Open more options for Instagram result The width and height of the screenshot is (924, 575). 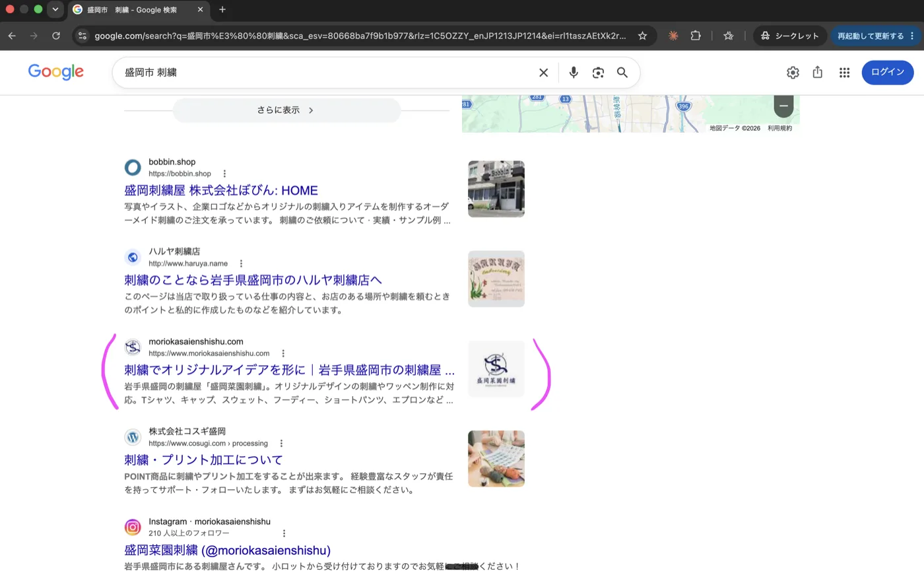point(284,533)
